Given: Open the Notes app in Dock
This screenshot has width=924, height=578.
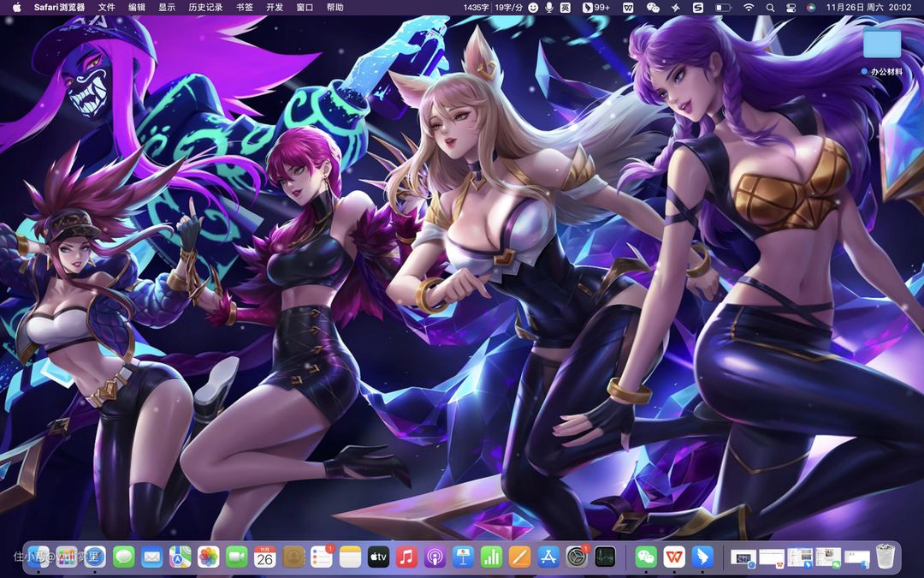Looking at the screenshot, I should coord(350,557).
